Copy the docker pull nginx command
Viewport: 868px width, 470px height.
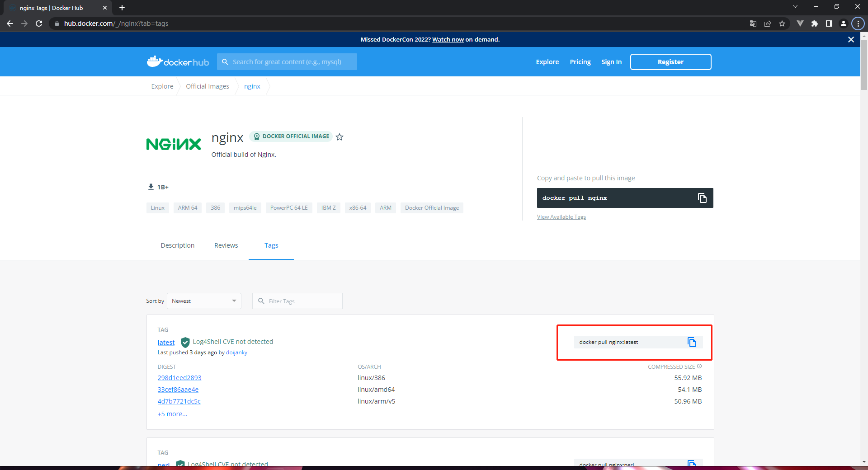(702, 198)
